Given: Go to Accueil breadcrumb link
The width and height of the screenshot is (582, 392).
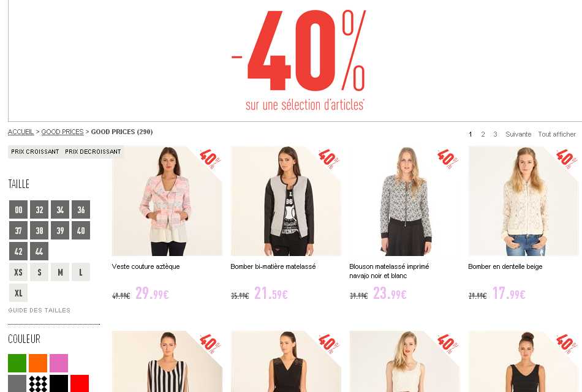Looking at the screenshot, I should (x=21, y=132).
